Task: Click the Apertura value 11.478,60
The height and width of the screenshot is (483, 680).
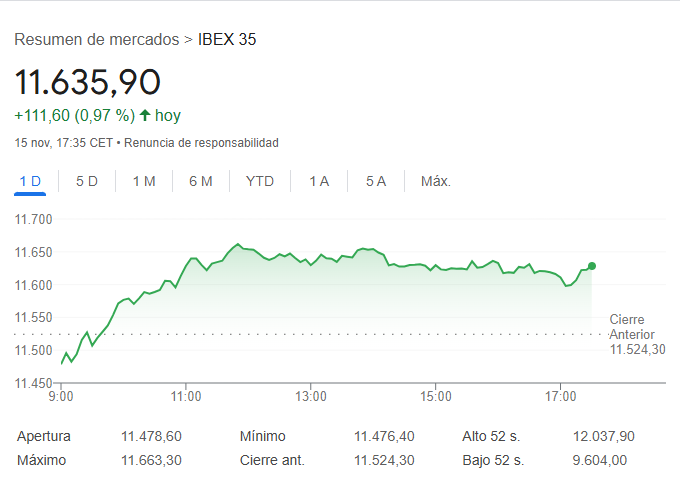Action: pyautogui.click(x=151, y=436)
